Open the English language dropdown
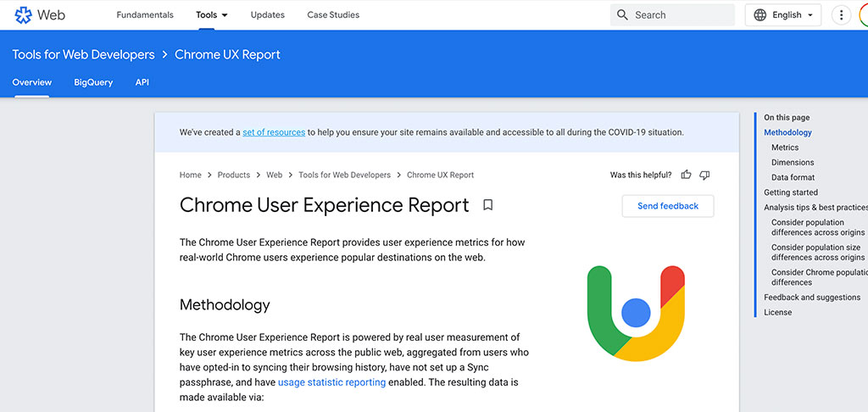 [x=782, y=15]
